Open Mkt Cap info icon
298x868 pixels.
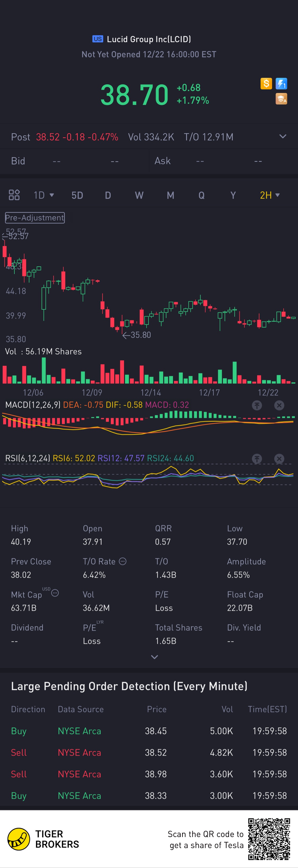(55, 593)
